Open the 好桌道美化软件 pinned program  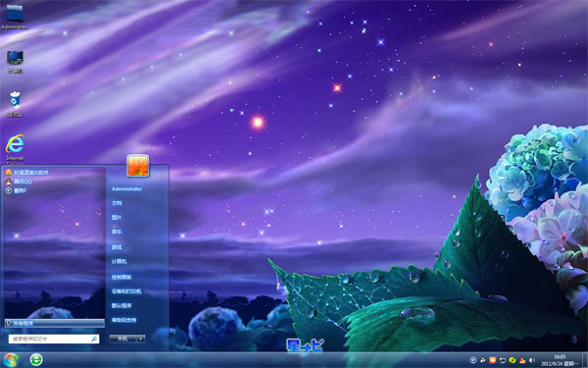tap(27, 173)
